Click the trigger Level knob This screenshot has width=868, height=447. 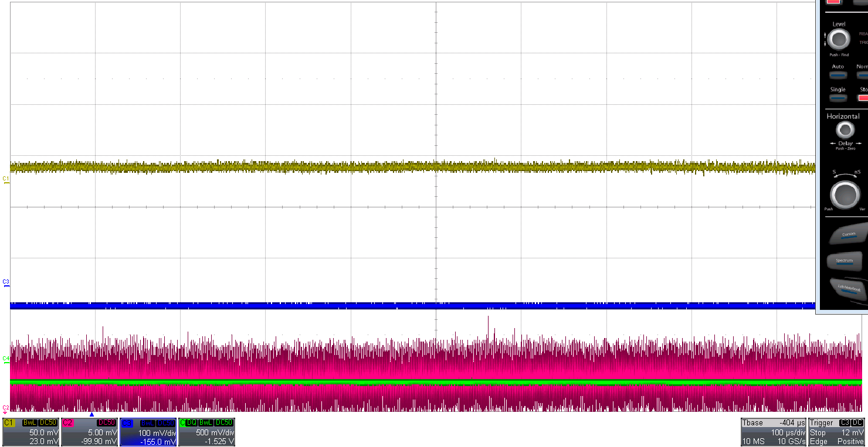click(x=839, y=40)
